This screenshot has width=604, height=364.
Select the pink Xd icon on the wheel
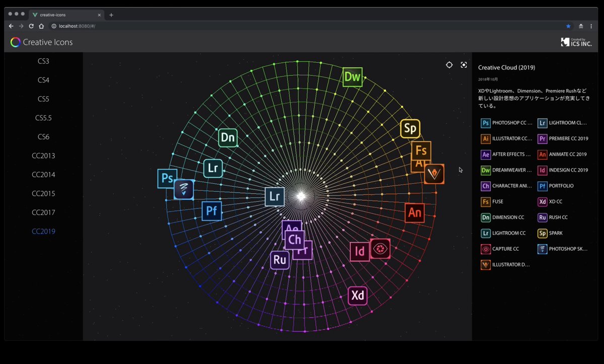(357, 296)
